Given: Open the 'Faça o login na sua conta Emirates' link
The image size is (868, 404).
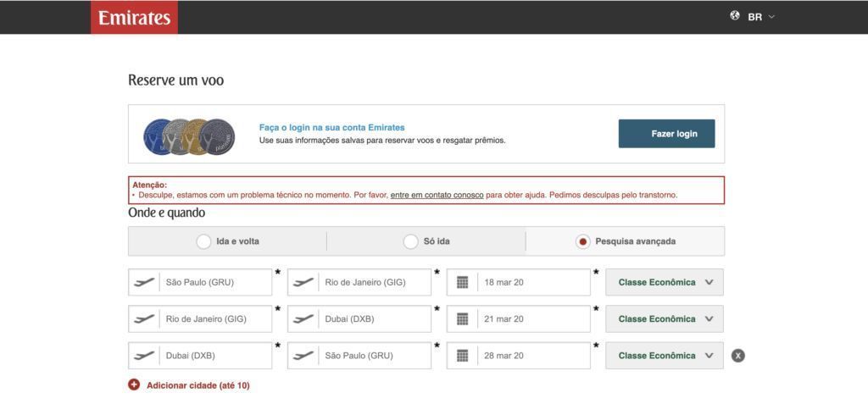Looking at the screenshot, I should (331, 127).
